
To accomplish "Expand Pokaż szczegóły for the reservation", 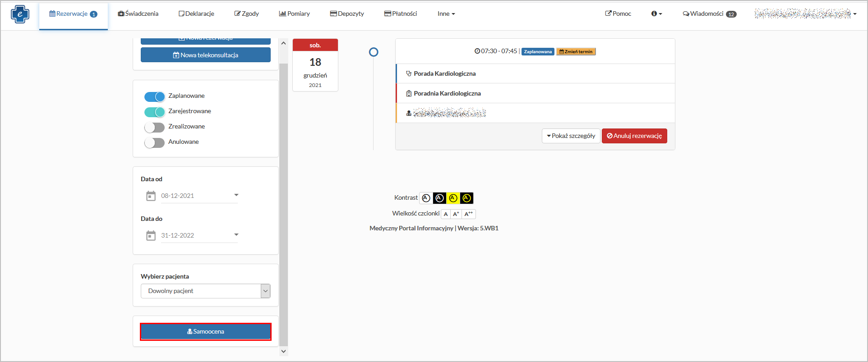I will coord(571,136).
